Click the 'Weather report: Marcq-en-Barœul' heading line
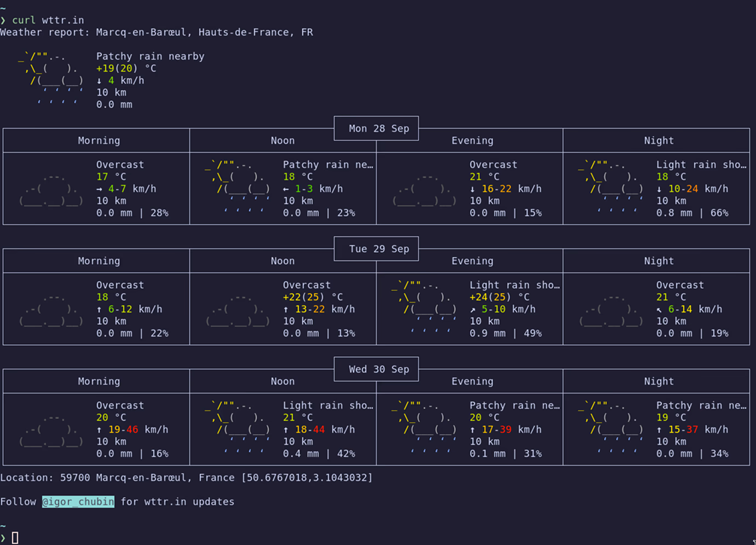Image resolution: width=756 pixels, height=545 pixels. tap(157, 32)
